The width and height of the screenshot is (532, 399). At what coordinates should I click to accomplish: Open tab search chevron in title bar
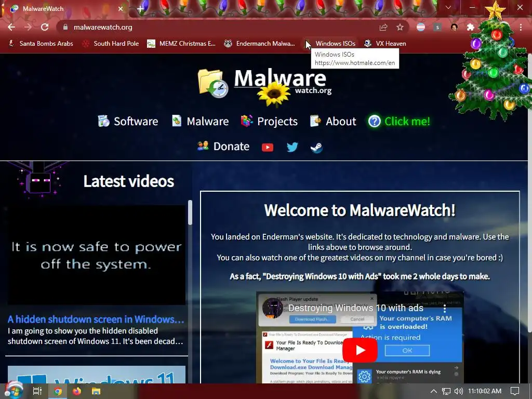[448, 7]
